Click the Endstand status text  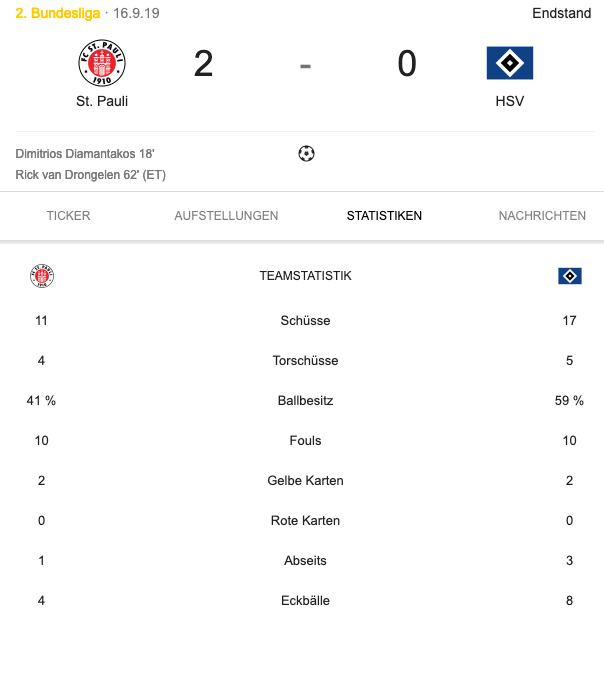click(x=562, y=13)
